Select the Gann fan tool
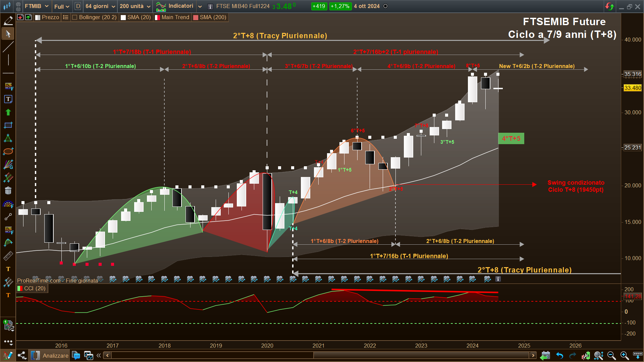Viewport: 644px width, 362px height. tap(8, 165)
